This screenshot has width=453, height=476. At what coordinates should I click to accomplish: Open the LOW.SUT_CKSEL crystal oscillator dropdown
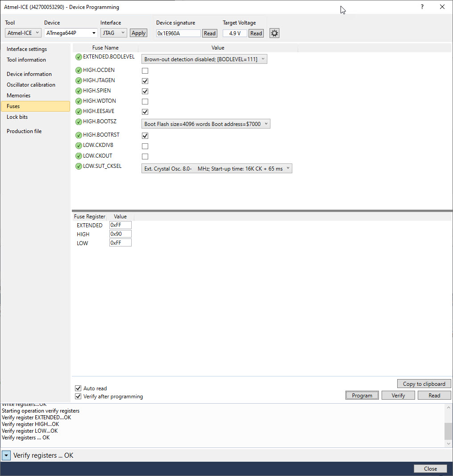[x=216, y=168]
